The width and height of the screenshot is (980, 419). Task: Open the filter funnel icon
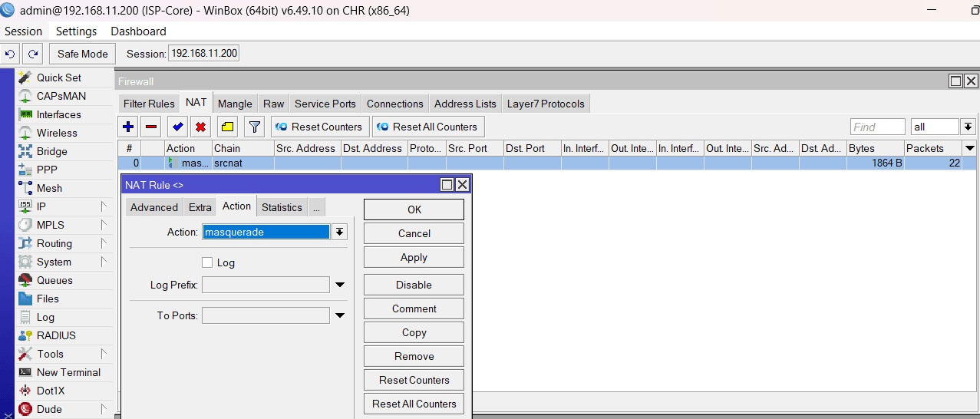point(254,127)
